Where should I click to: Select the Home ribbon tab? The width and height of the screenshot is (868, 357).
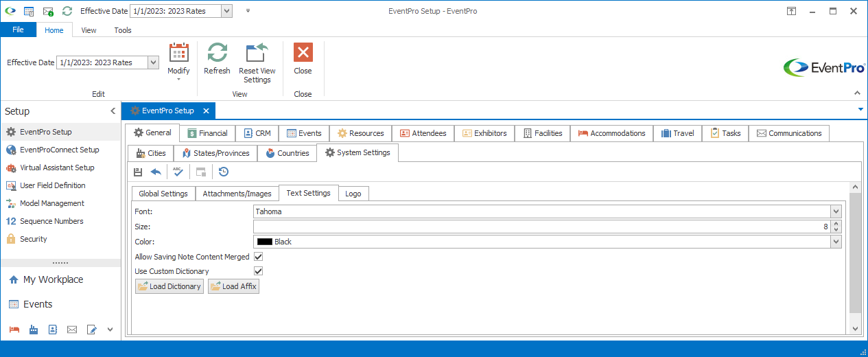54,30
